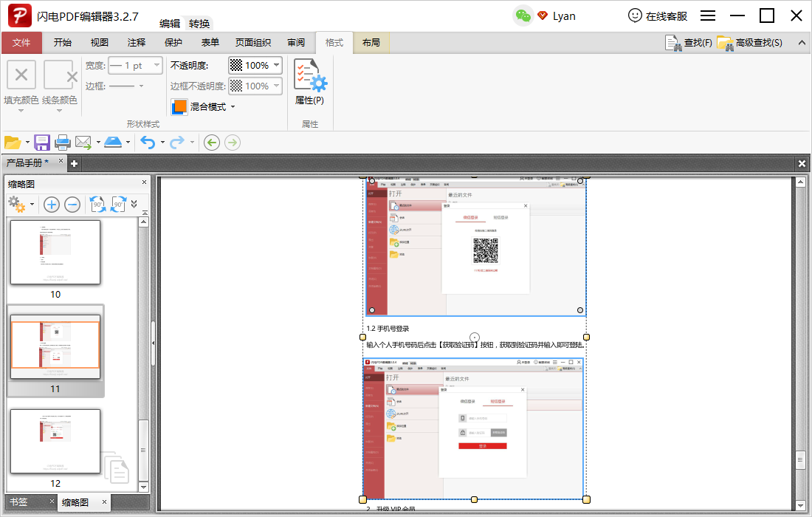Switch to the 格式 ribbon tab
This screenshot has width=812, height=517.
point(334,42)
